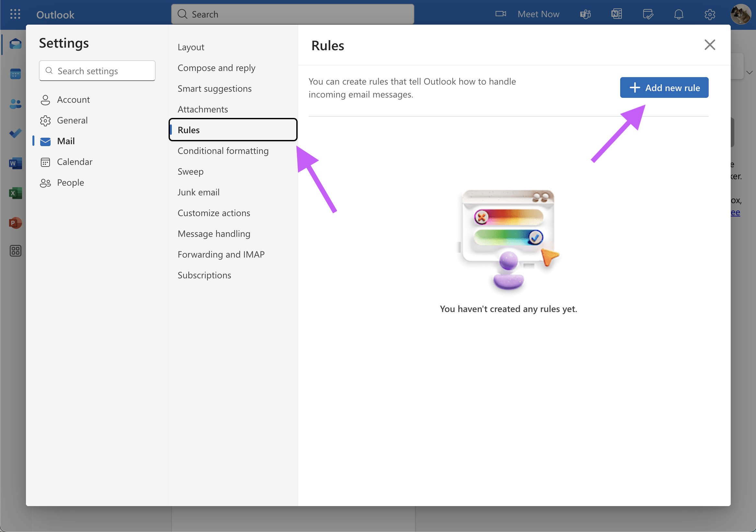756x532 pixels.
Task: Open notifications bell icon
Action: 679,14
